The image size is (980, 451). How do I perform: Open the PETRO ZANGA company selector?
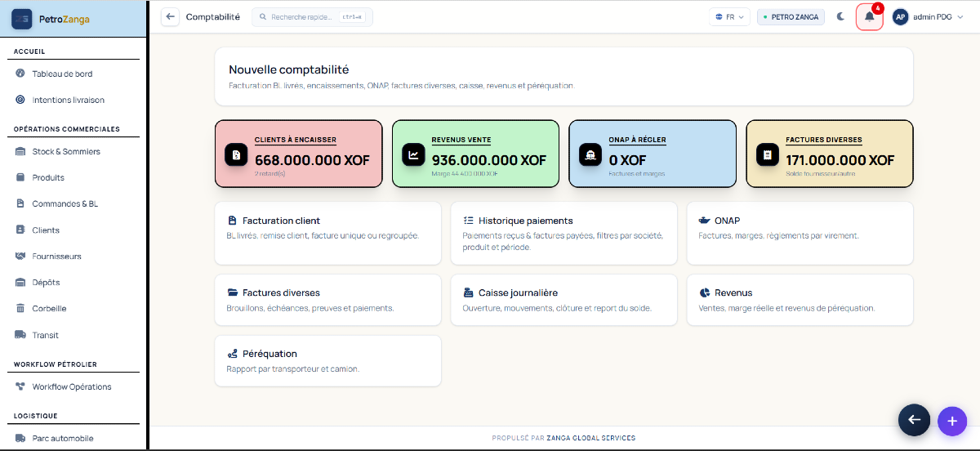(x=791, y=16)
